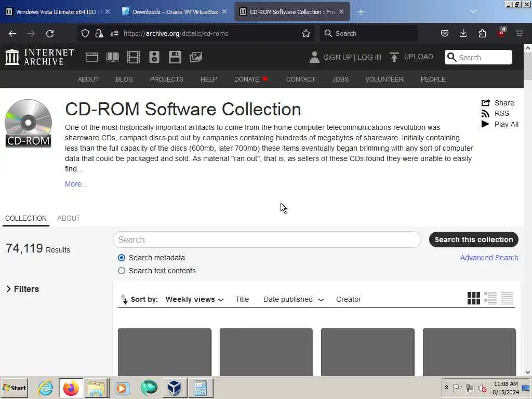Screen dimensions: 532x399
Task: Switch to extended list view icon
Action: (x=490, y=298)
